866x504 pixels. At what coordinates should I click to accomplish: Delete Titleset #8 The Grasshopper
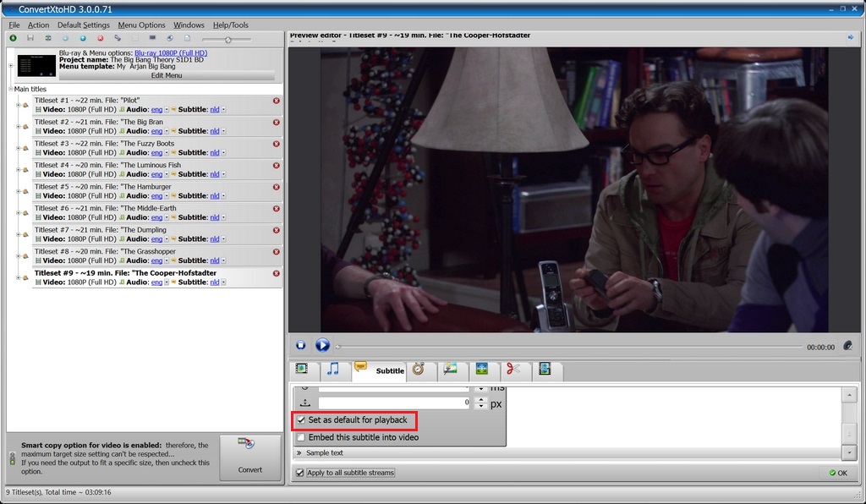pyautogui.click(x=277, y=252)
